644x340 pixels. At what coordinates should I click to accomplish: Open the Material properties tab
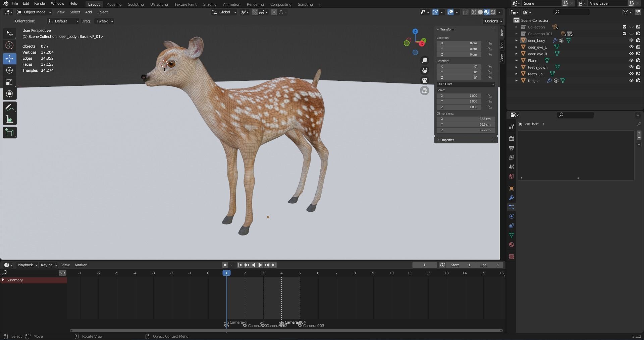(512, 245)
